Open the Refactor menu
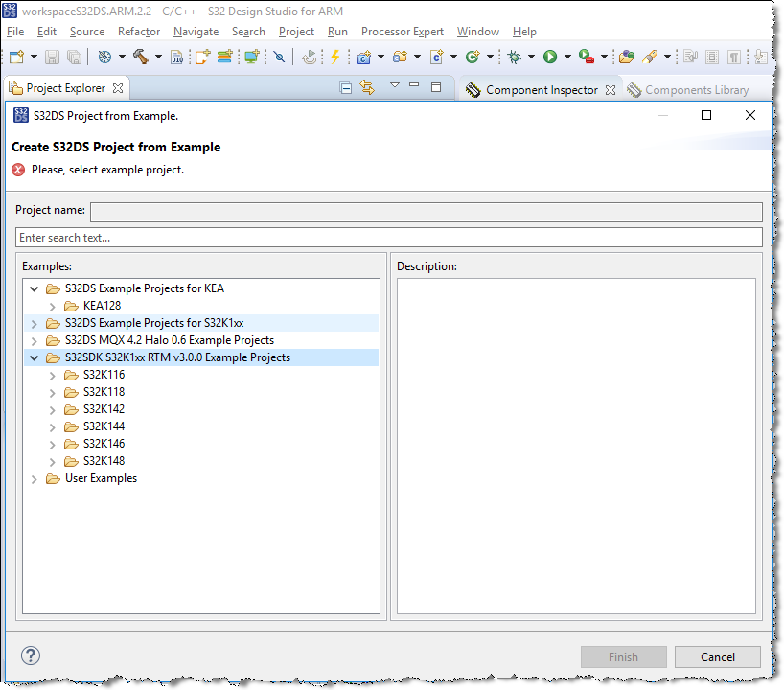Image resolution: width=784 pixels, height=690 pixels. tap(139, 32)
